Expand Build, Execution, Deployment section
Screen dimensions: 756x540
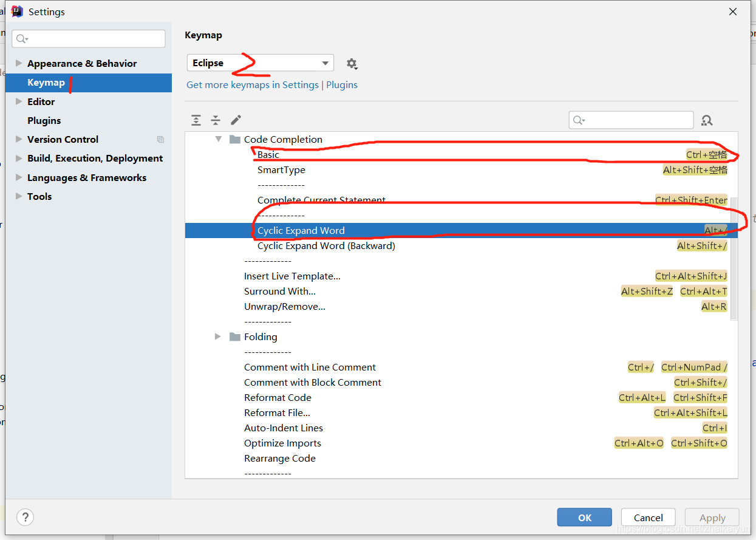click(19, 159)
